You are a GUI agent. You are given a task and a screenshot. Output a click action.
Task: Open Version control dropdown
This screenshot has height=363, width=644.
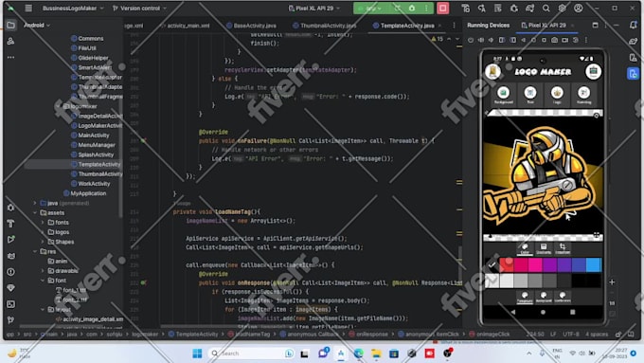click(x=139, y=9)
